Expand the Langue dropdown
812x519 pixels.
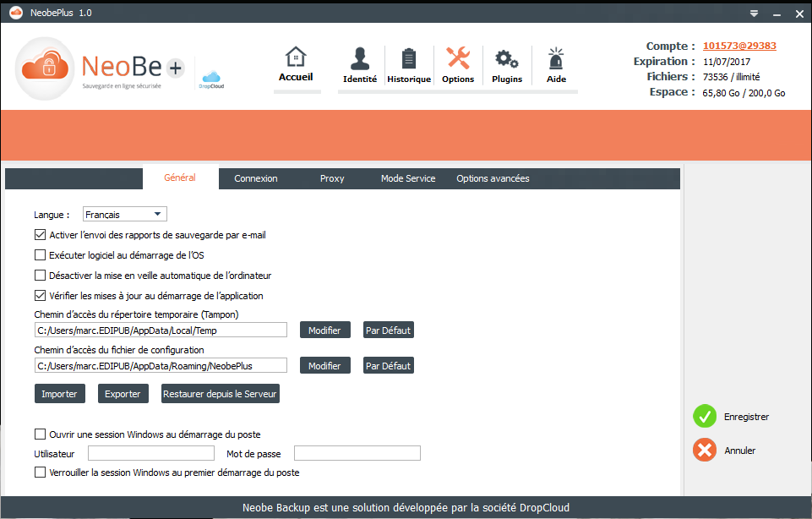tap(125, 215)
